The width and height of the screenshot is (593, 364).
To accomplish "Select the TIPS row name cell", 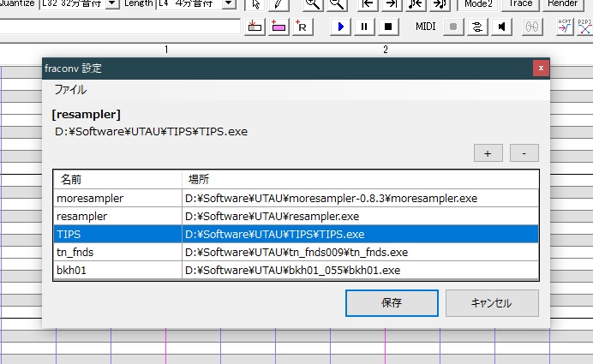I will [117, 234].
